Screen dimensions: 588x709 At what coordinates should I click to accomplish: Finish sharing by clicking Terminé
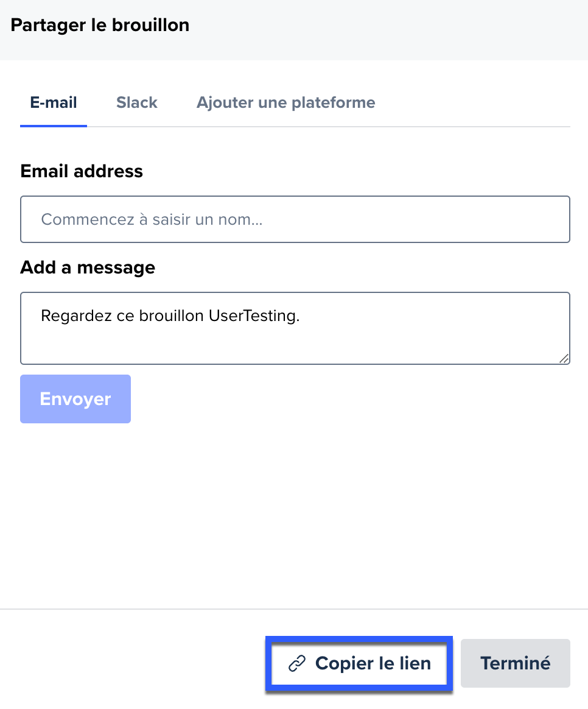click(x=515, y=663)
